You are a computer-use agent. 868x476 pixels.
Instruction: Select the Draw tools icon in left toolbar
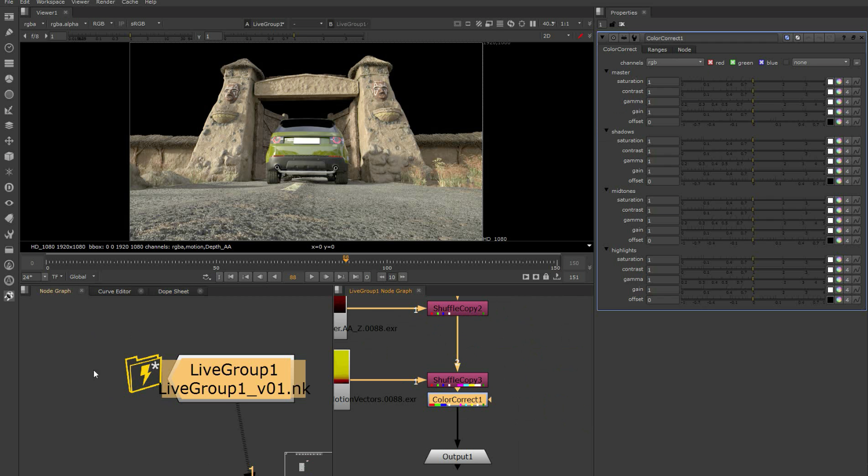(8, 32)
